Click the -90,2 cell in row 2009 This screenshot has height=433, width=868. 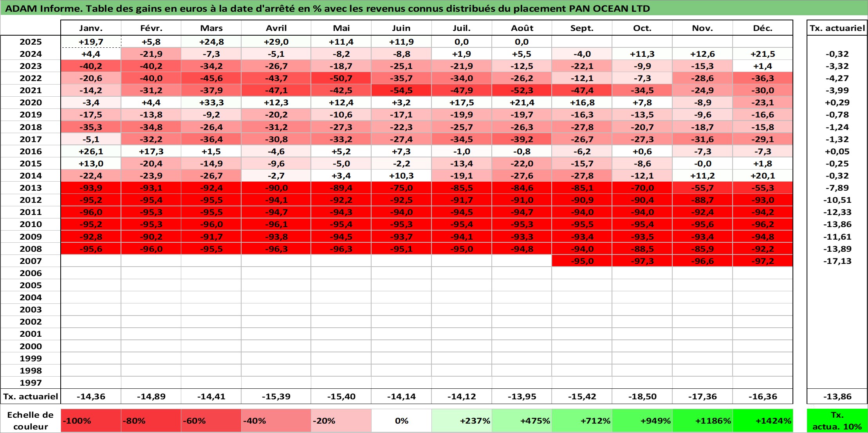pyautogui.click(x=151, y=237)
